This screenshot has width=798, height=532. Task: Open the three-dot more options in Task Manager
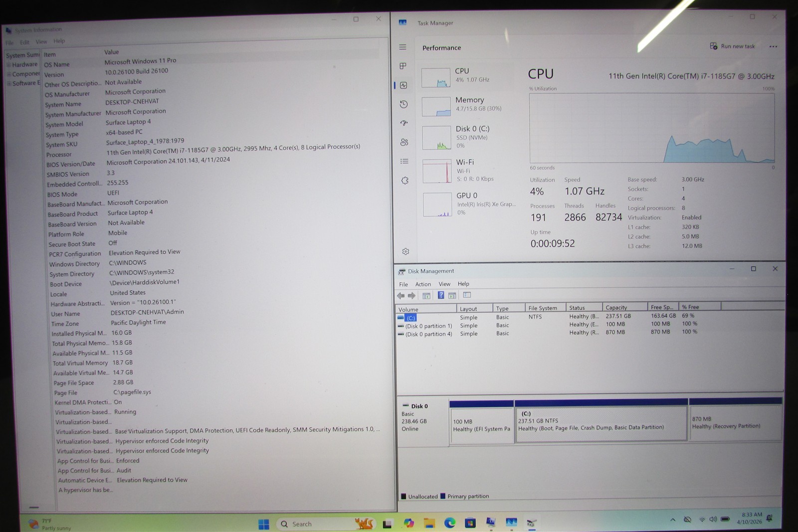coord(773,46)
